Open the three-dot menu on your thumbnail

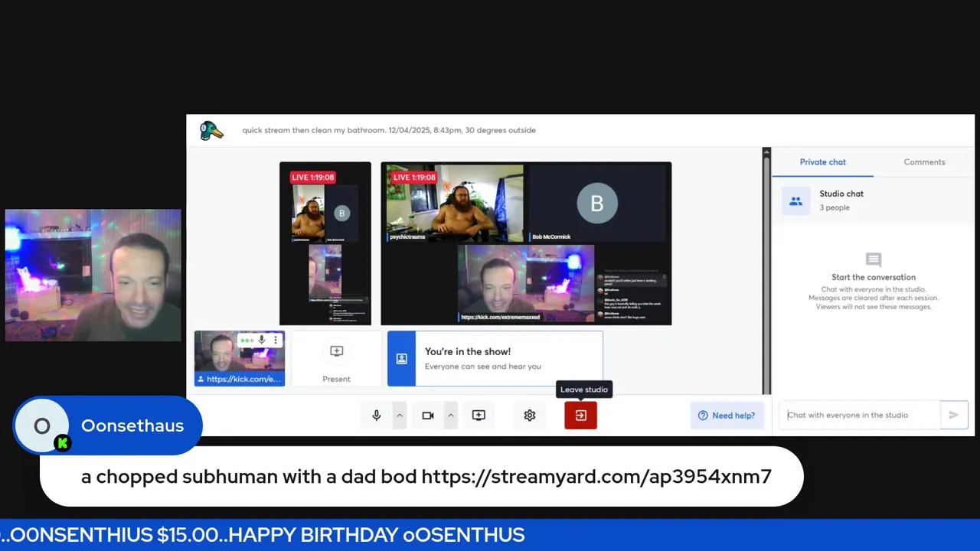point(276,340)
